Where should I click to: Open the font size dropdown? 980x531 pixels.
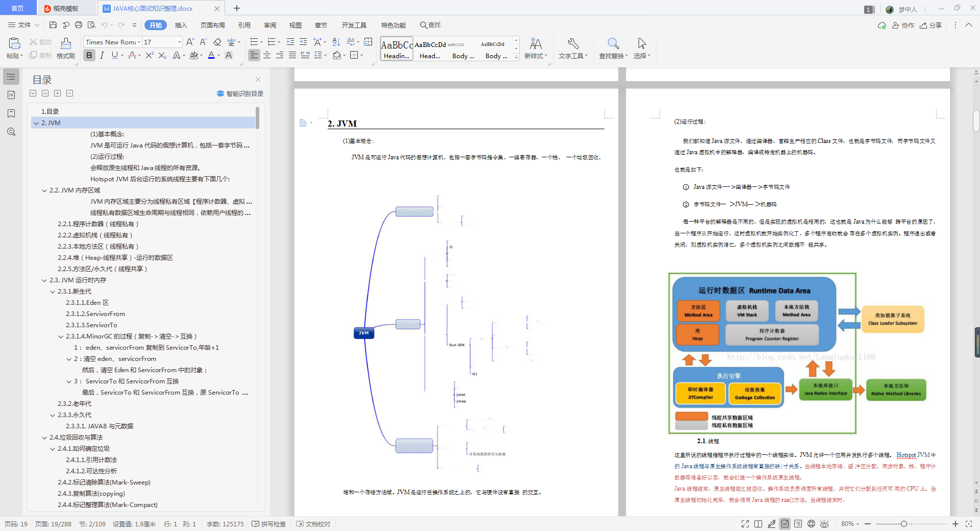(x=179, y=42)
